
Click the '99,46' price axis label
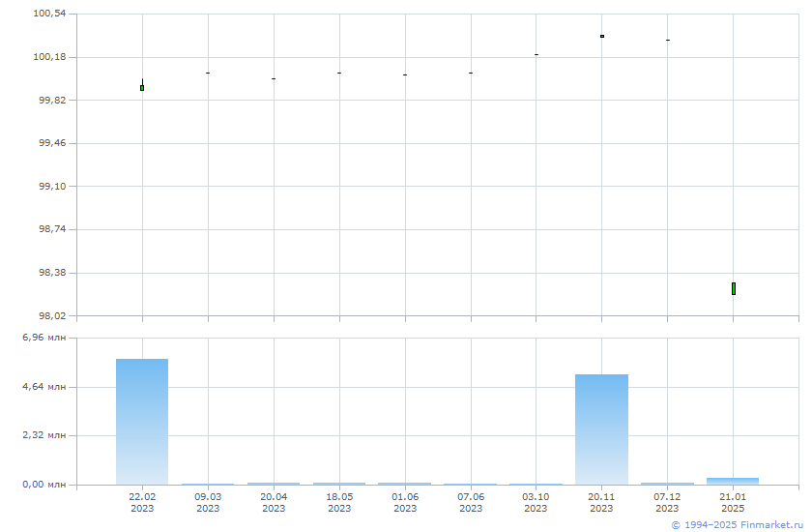coord(52,143)
